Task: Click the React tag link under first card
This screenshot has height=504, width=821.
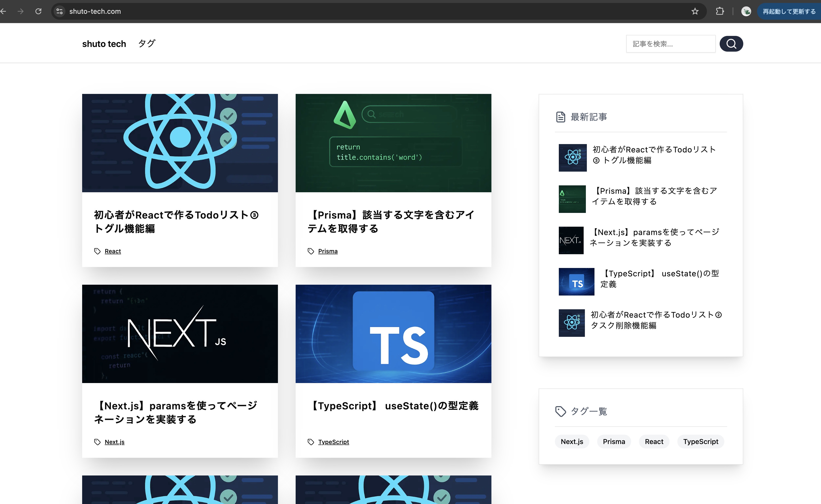Action: (113, 251)
